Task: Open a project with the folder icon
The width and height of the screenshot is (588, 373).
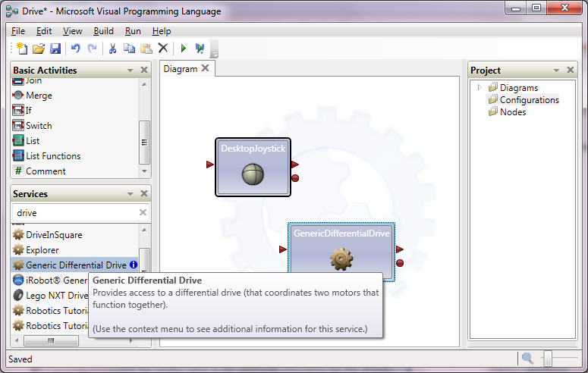Action: 39,49
